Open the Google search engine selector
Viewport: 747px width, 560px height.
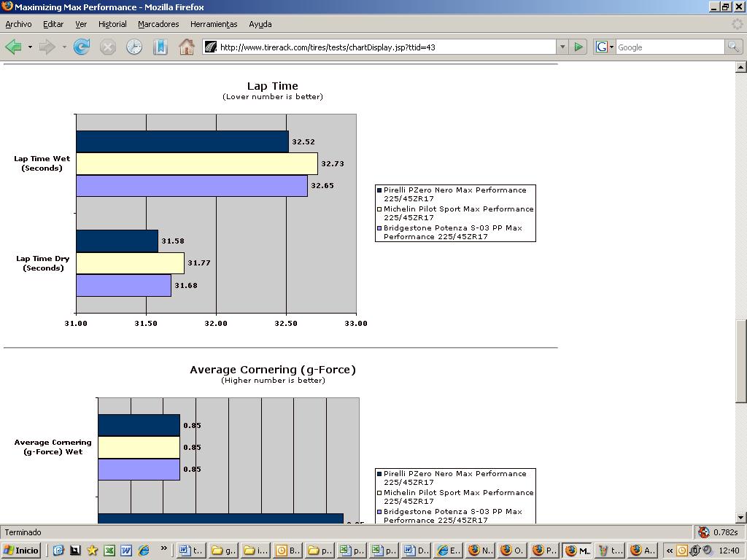click(x=605, y=47)
